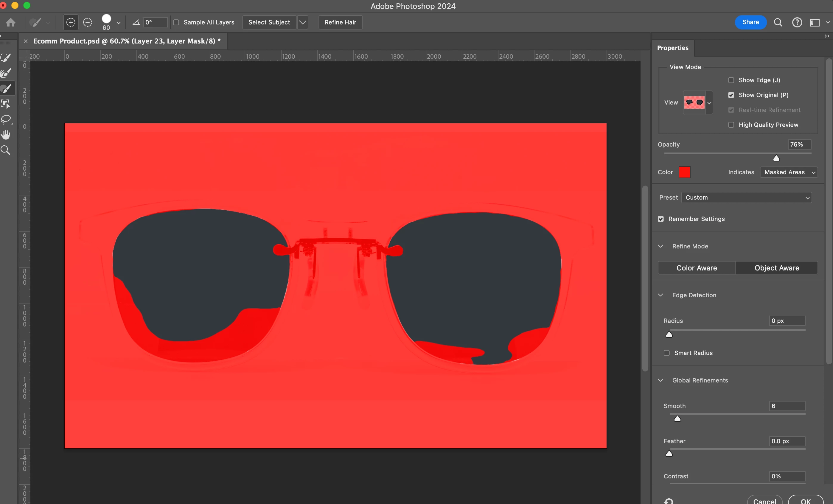
Task: Select the Hand tool
Action: [6, 135]
